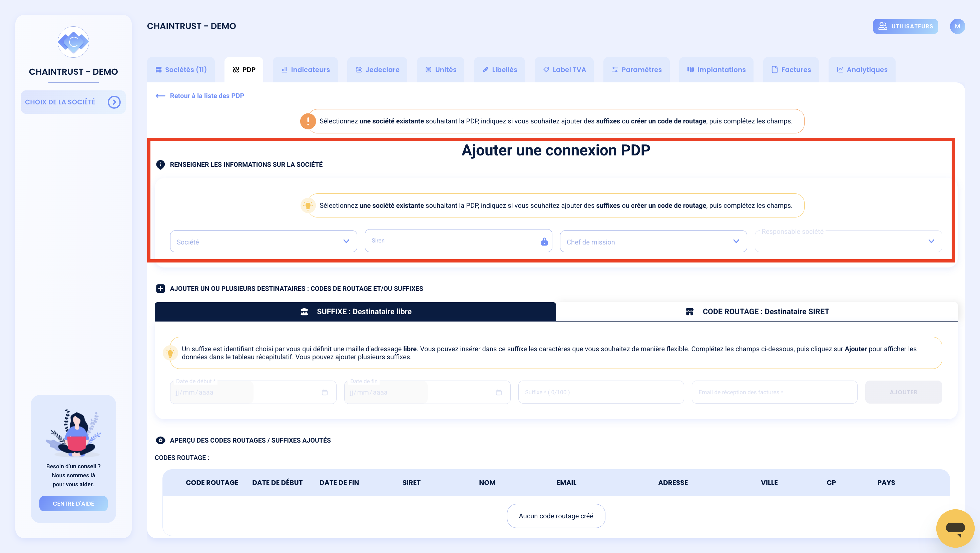Viewport: 980px width, 553px height.
Task: Click the lock icon in the Siren field
Action: tap(544, 241)
